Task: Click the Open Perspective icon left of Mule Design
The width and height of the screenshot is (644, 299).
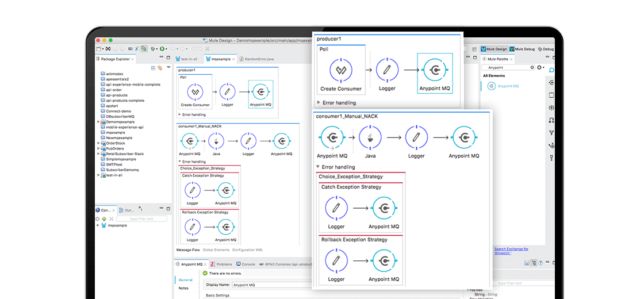Action: [x=475, y=49]
